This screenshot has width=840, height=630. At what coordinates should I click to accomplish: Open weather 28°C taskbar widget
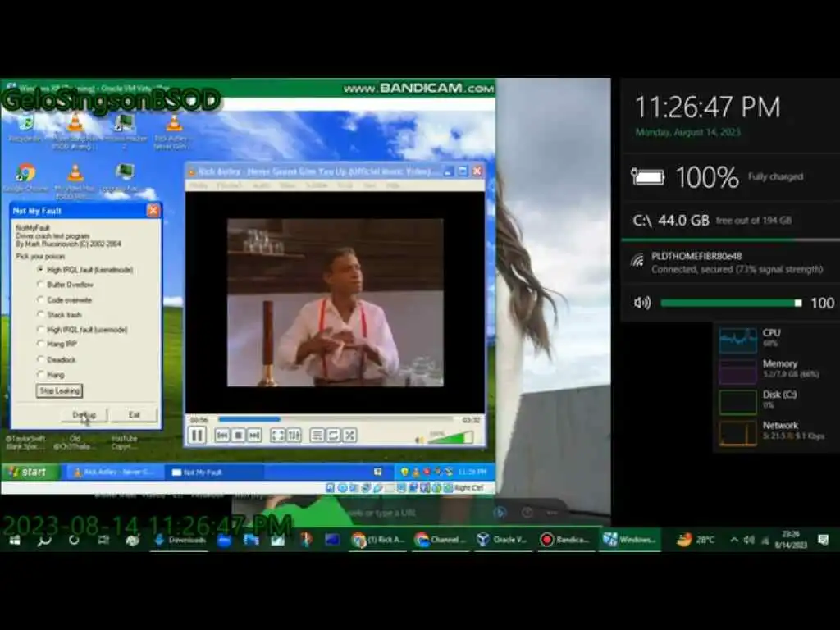tap(696, 540)
